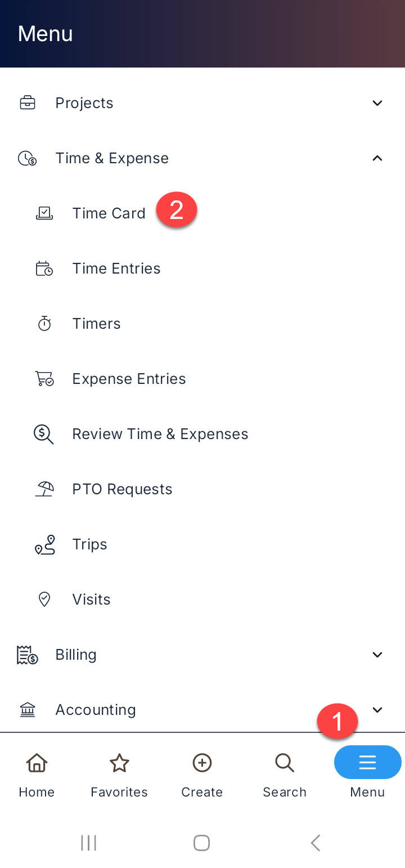
Task: Open Review Time & Expenses magnifier icon
Action: click(x=43, y=434)
